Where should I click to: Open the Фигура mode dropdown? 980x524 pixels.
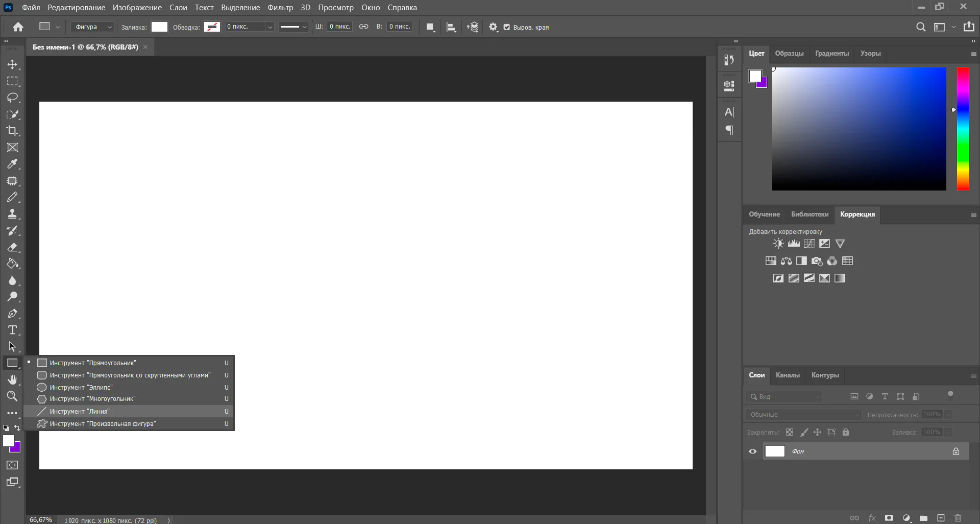click(x=92, y=27)
